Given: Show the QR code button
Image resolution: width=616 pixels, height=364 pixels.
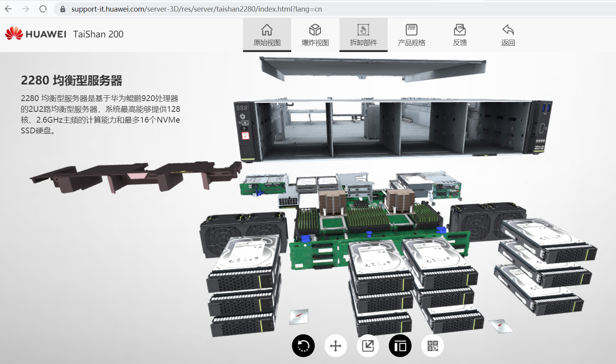Looking at the screenshot, I should (433, 345).
